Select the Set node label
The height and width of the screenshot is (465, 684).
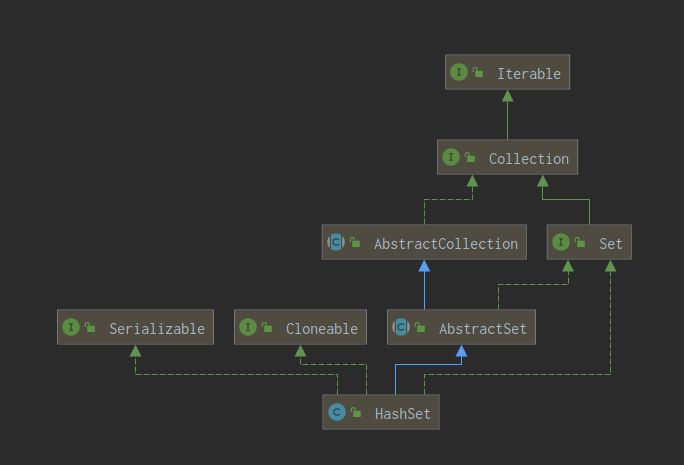pyautogui.click(x=610, y=243)
